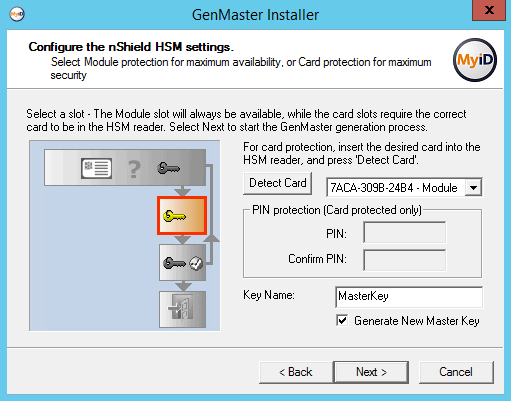Cancel the GenMaster installation

click(456, 372)
